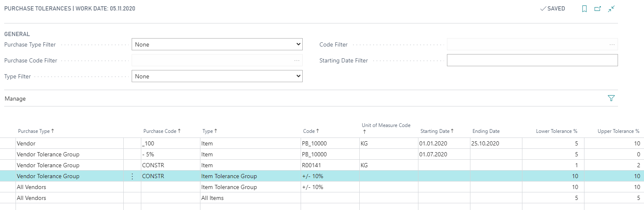Click Item Tolerance Group in highlighted CONSTR row
Image resolution: width=644 pixels, height=210 pixels.
250,176
